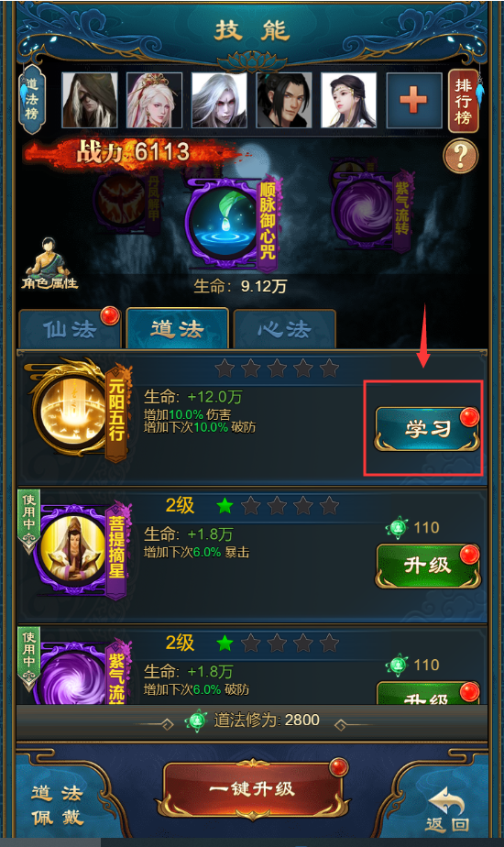This screenshot has height=847, width=504.
Task: Open the 角色属性 meditating figure icon
Action: [x=49, y=263]
